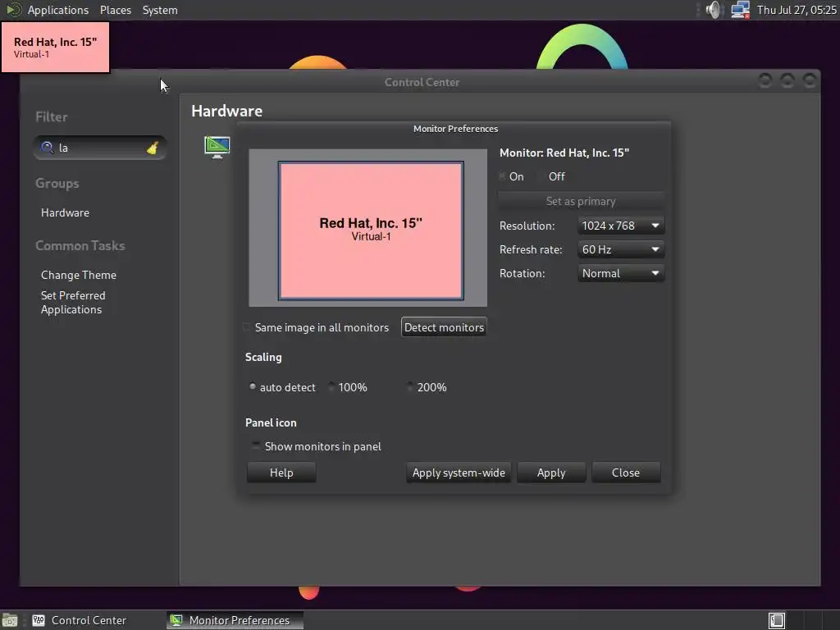
Task: Click Apply system-wide button
Action: 459,472
